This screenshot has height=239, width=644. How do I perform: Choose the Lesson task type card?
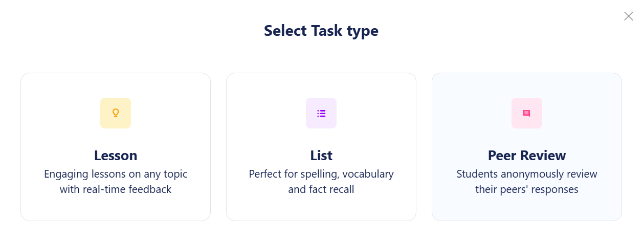tap(116, 147)
